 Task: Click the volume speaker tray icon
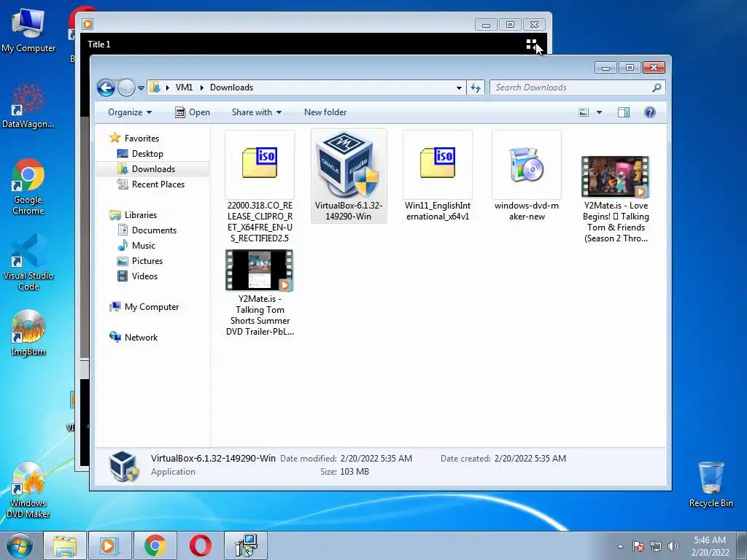click(673, 546)
